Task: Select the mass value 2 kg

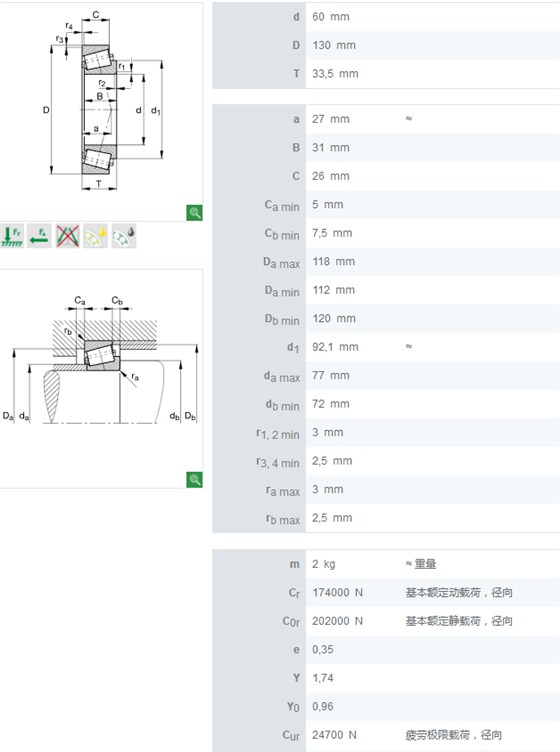Action: pos(324,564)
